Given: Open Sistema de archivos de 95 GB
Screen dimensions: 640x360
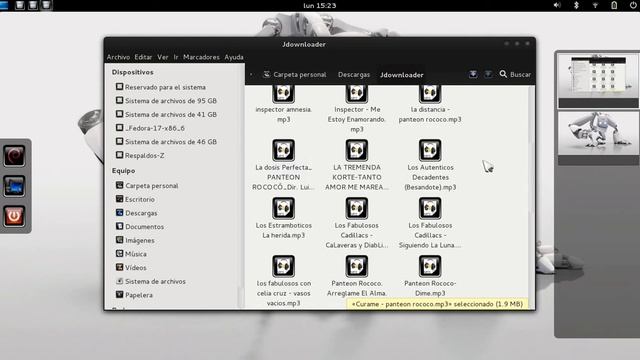Looking at the screenshot, I should [166, 101].
